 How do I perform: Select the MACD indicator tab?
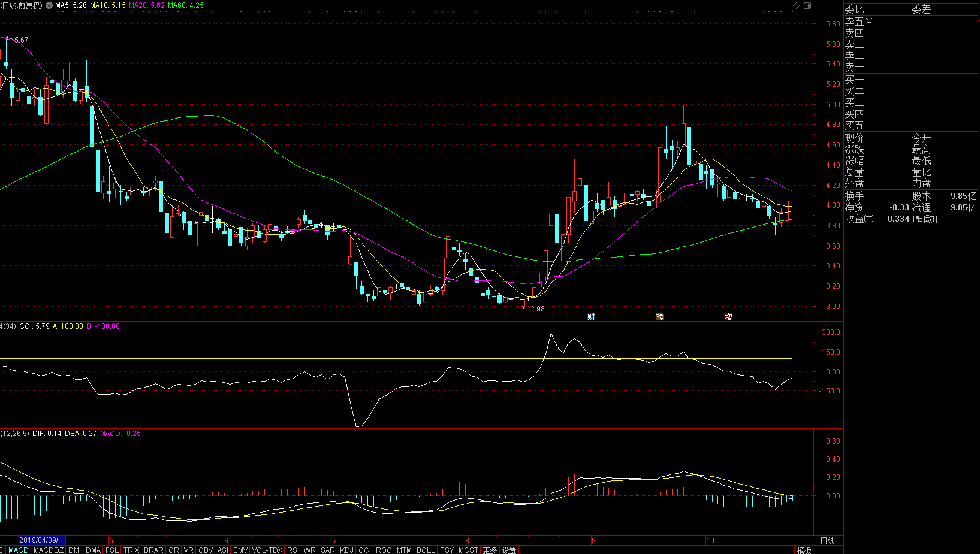click(x=19, y=550)
